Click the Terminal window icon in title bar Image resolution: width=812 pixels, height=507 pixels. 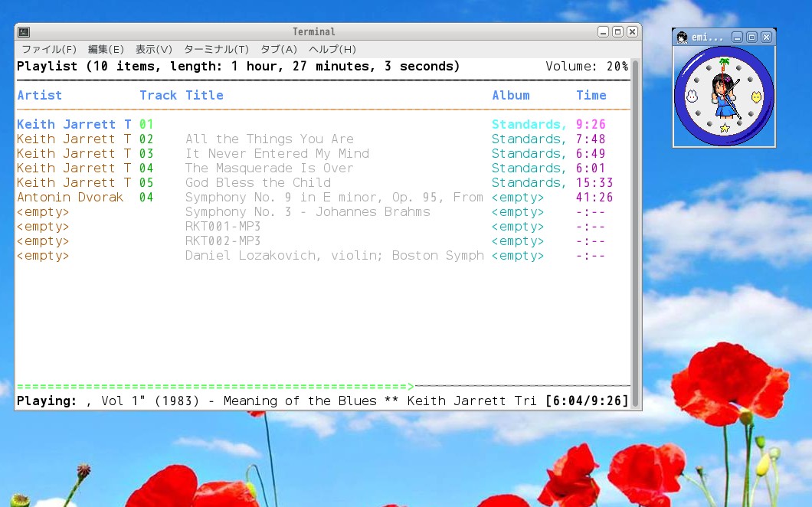(24, 32)
